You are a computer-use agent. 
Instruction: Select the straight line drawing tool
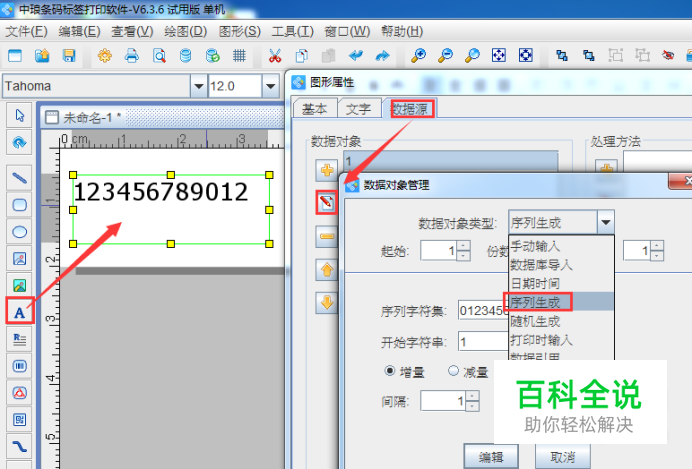(18, 178)
